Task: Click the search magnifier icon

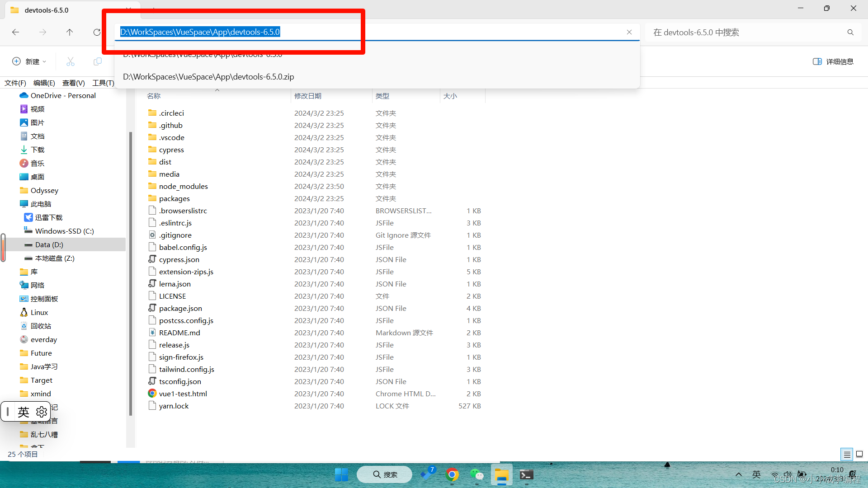Action: coord(850,32)
